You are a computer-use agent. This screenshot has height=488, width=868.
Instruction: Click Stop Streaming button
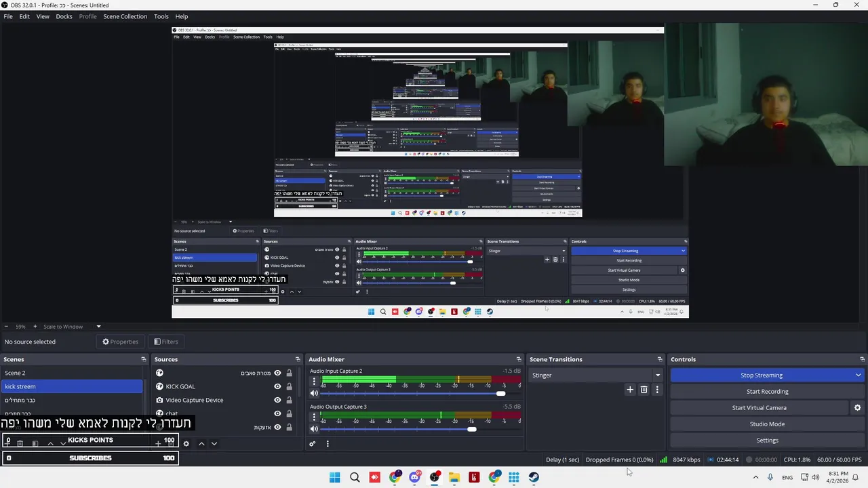[761, 375]
